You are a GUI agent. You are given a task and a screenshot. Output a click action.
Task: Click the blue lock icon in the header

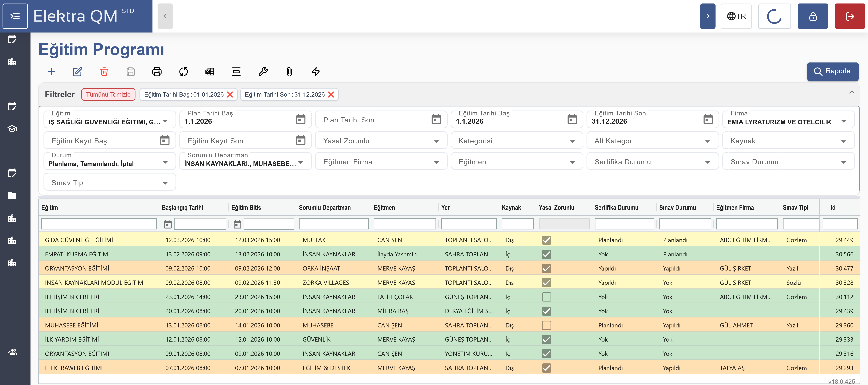[812, 16]
